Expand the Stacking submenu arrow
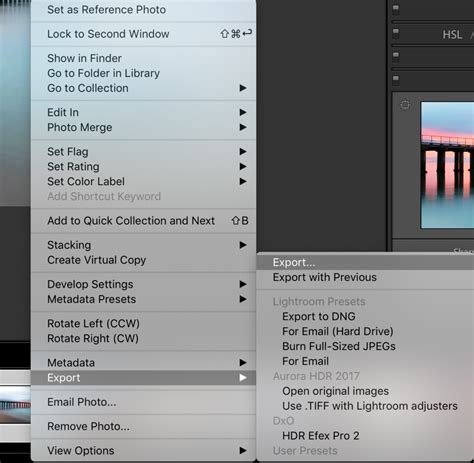This screenshot has width=474, height=463. coord(243,245)
